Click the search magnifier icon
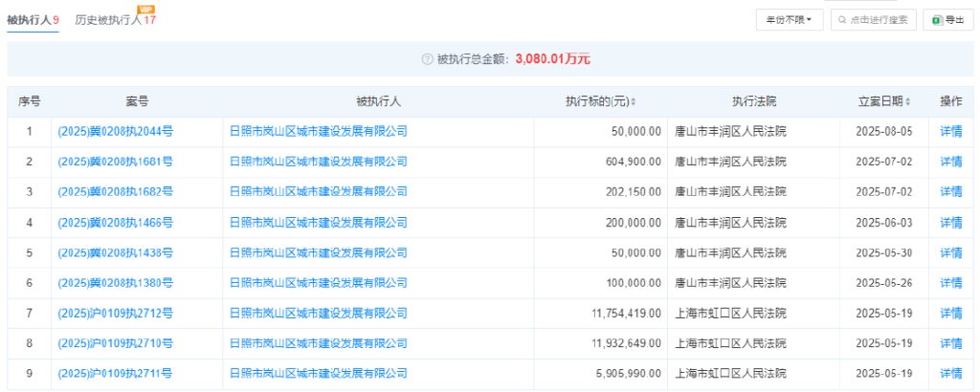This screenshot has height=392, width=980. [x=842, y=20]
